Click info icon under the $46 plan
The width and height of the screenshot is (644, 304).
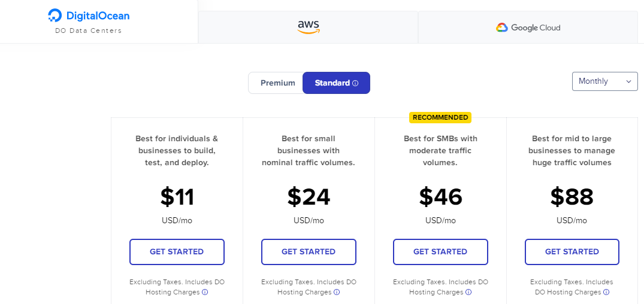click(468, 293)
